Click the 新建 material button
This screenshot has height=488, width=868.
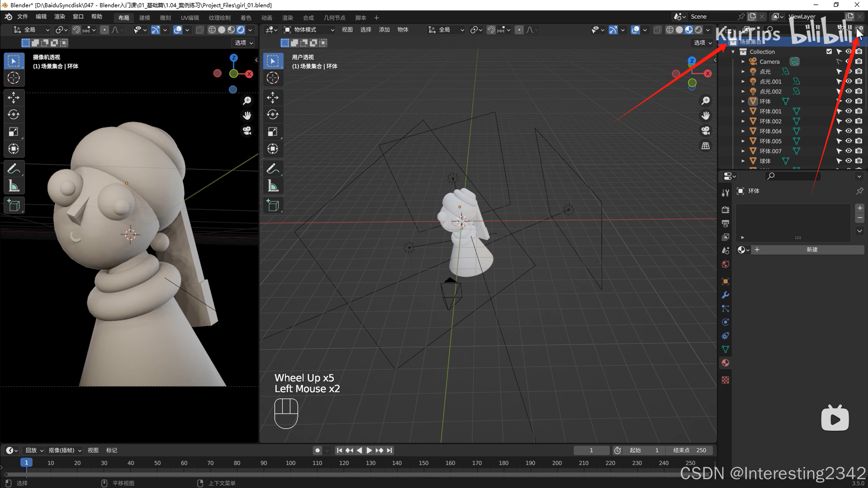coord(812,250)
